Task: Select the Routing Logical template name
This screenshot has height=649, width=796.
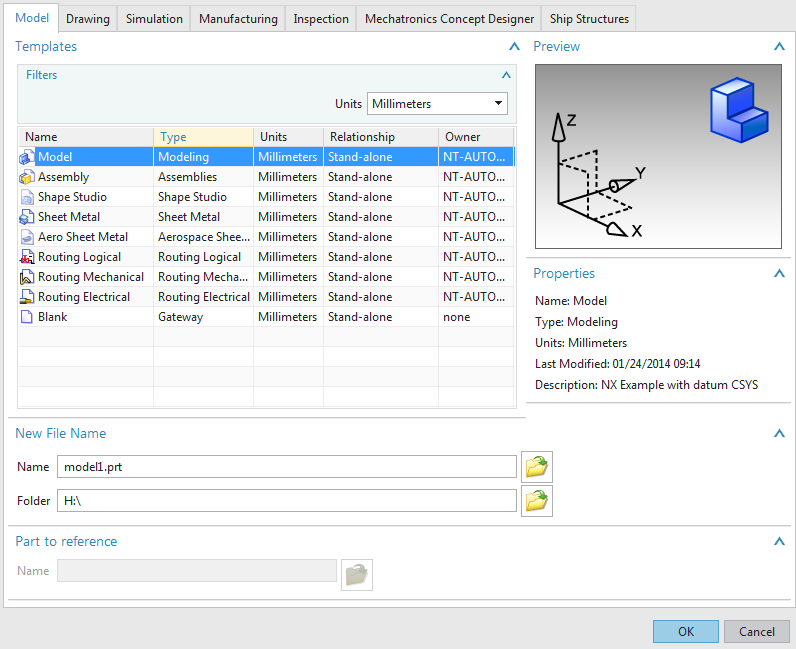Action: [x=79, y=257]
